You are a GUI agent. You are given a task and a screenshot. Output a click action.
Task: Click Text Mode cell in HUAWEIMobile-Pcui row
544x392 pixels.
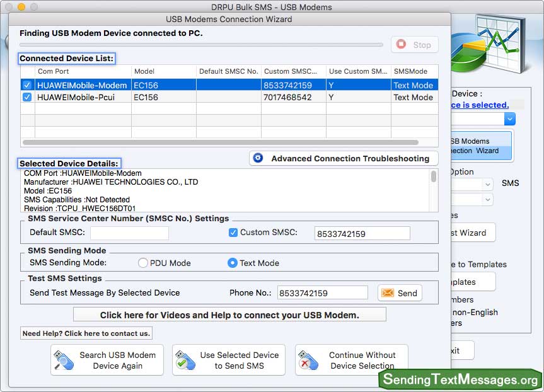point(415,97)
